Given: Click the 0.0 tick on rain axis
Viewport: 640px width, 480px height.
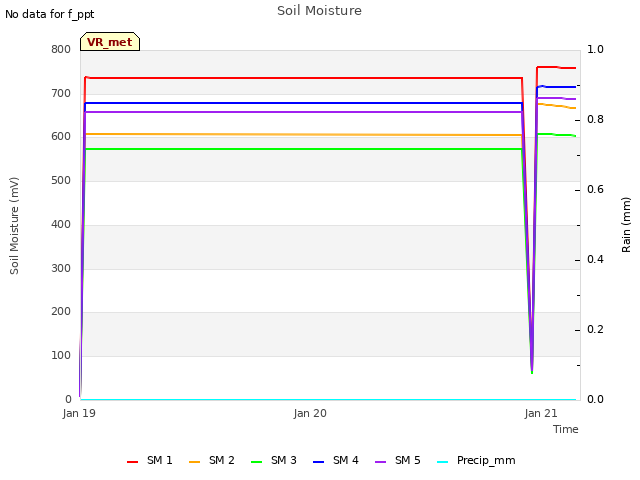Looking at the screenshot, I should click(x=595, y=400).
